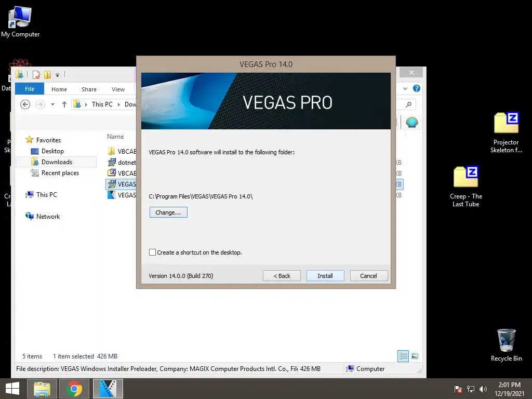Click the Explorer window folder icon

point(19,75)
